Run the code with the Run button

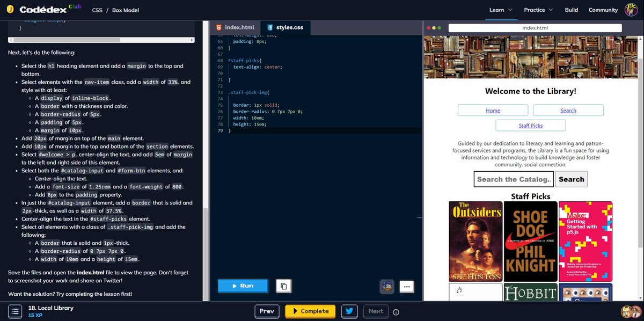click(x=243, y=286)
